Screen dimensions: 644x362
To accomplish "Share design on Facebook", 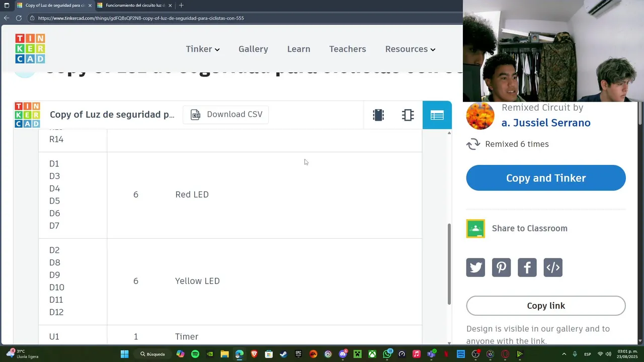I will coord(527,267).
